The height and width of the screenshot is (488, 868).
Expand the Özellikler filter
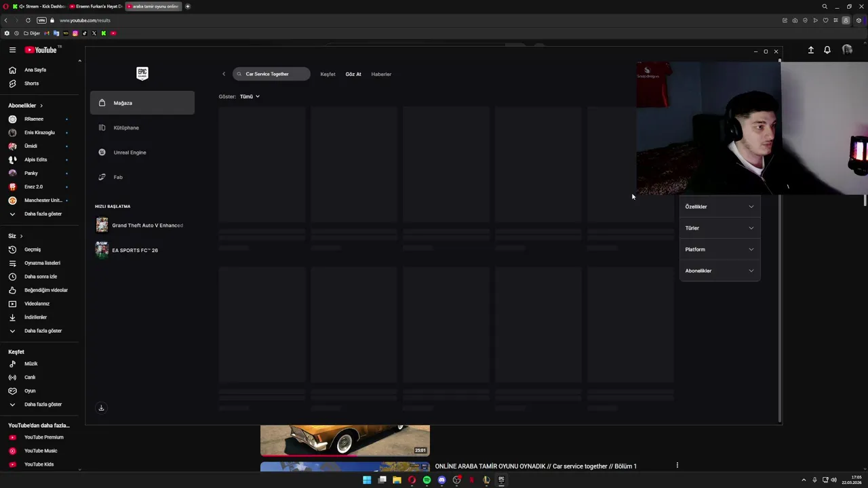click(x=719, y=207)
